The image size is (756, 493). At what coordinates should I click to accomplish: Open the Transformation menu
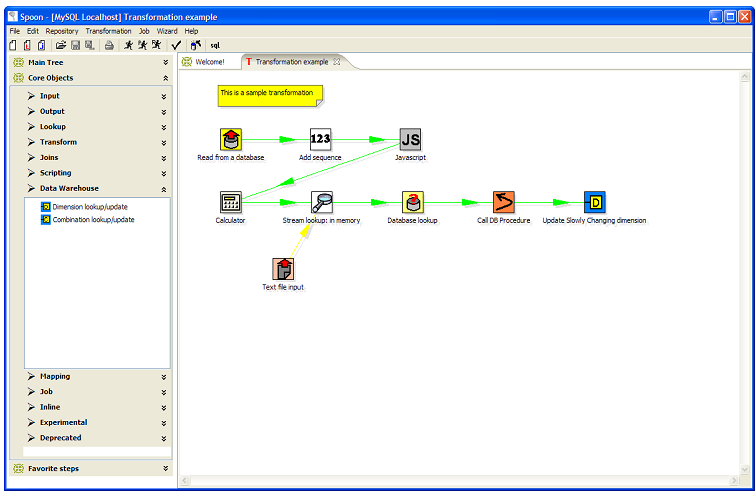[108, 31]
